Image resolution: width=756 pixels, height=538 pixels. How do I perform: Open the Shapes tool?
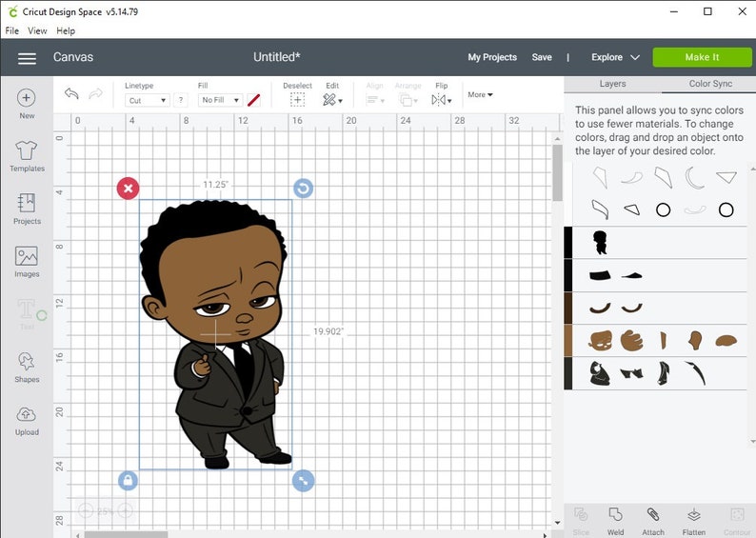[x=27, y=368]
